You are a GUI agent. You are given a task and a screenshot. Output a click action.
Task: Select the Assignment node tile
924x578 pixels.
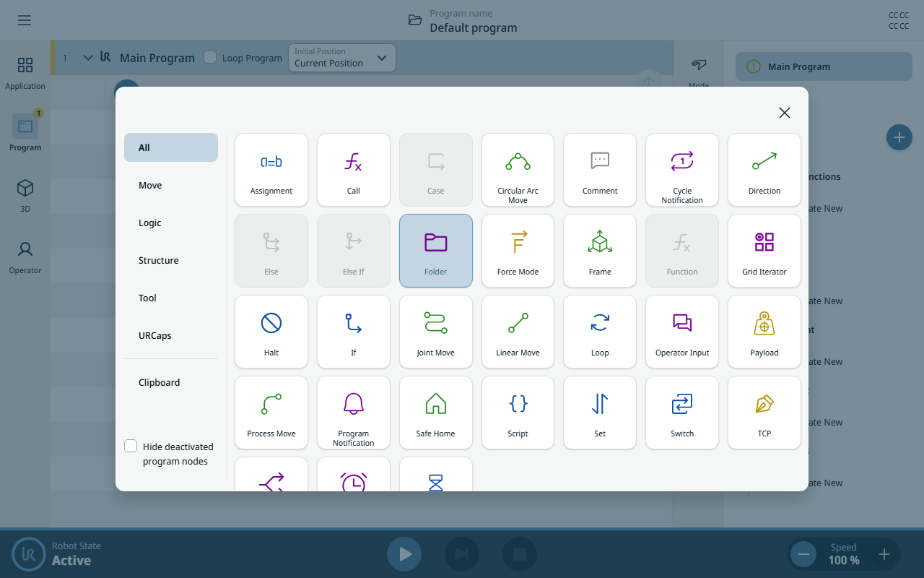coord(271,169)
